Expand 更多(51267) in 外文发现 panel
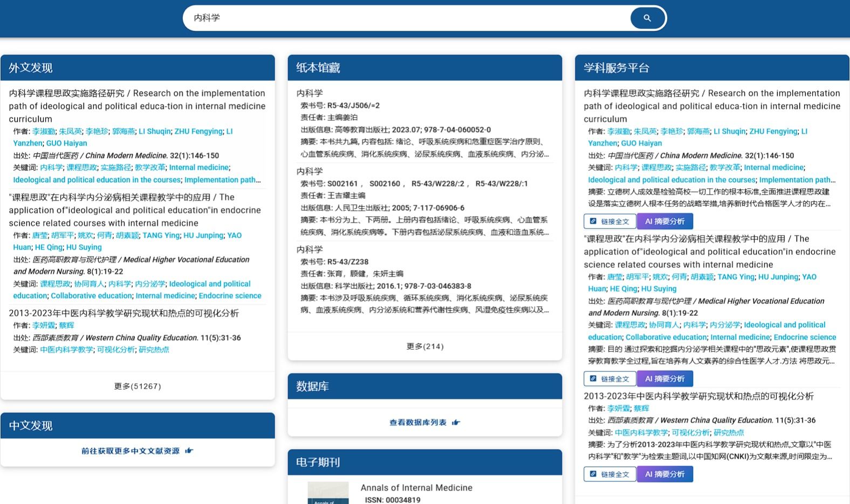Screen dimensions: 850x504 (138, 386)
